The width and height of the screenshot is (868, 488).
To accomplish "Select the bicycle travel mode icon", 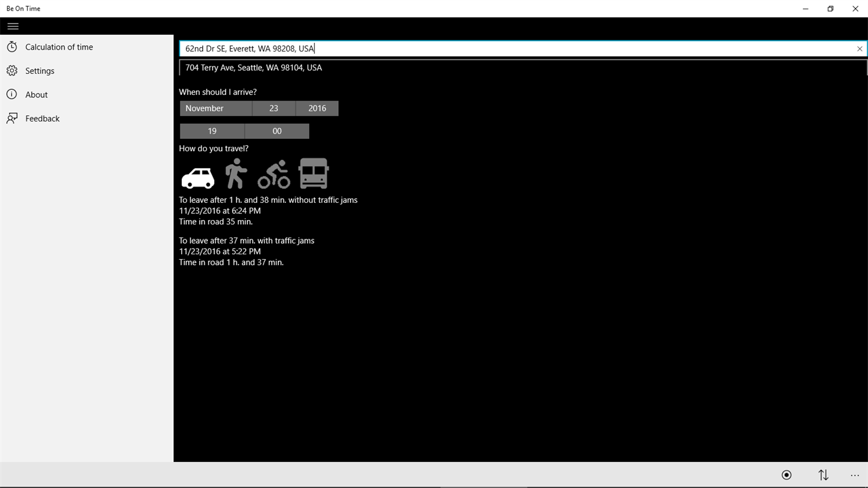I will [x=274, y=174].
